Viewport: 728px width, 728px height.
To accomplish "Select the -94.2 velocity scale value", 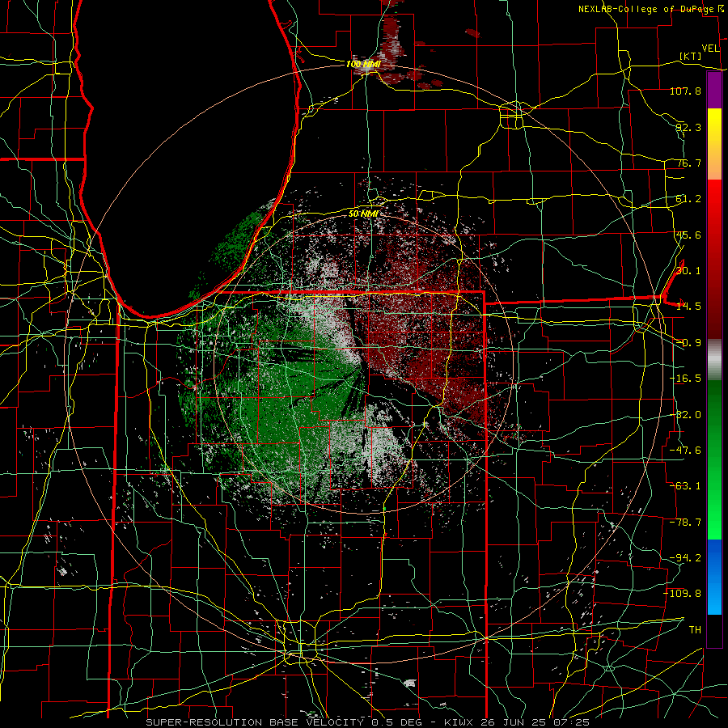I will 685,558.
